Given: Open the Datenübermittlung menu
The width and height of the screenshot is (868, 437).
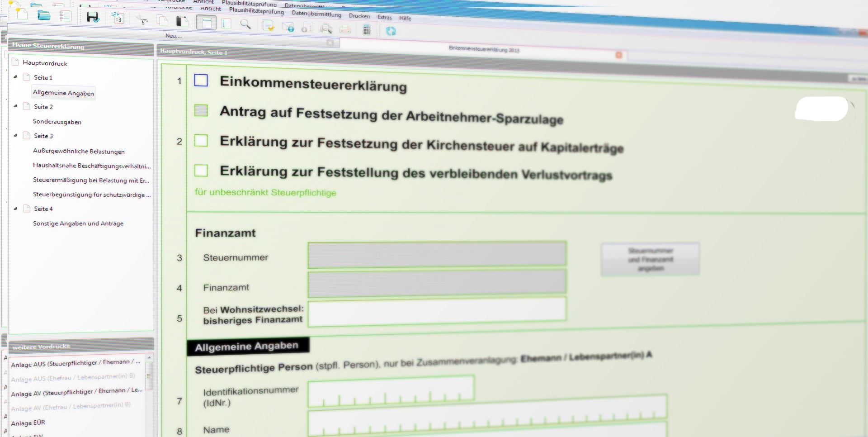Looking at the screenshot, I should coord(316,14).
